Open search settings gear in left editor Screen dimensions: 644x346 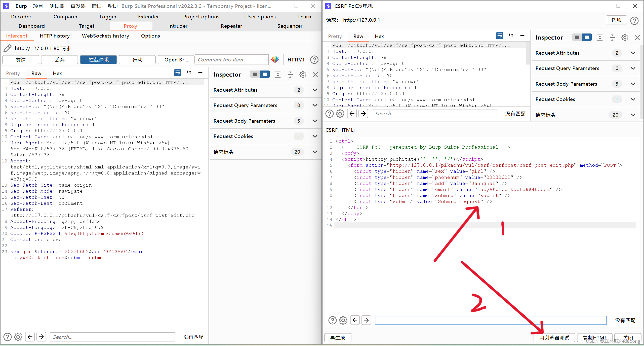[x=18, y=337]
